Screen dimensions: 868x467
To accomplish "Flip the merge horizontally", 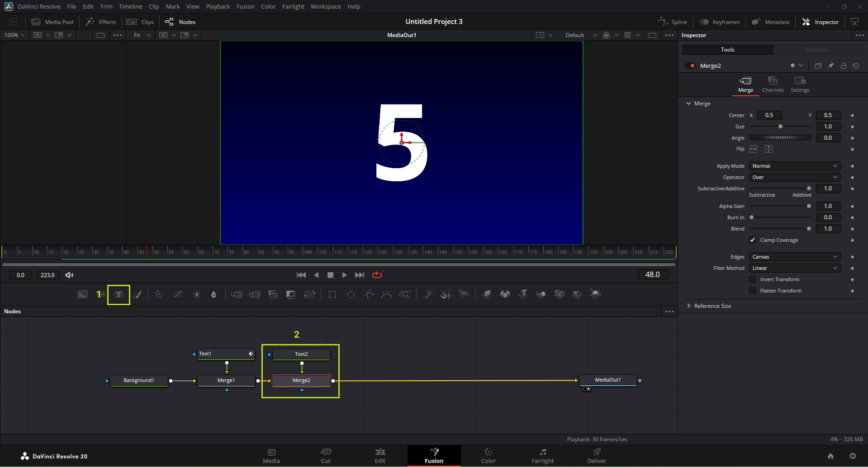I will [x=754, y=149].
